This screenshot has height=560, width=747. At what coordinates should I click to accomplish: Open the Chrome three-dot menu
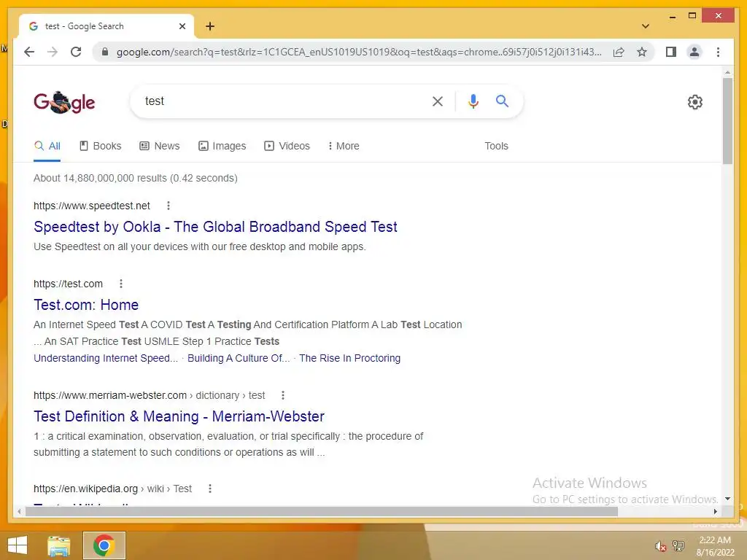pos(718,52)
